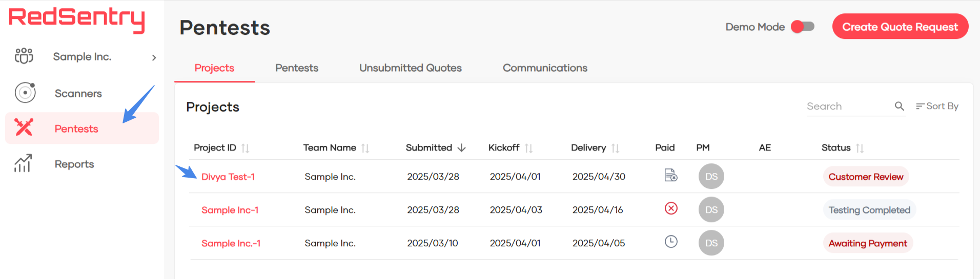Expand the Sample Inc. chevron arrow
The image size is (980, 279).
tap(154, 57)
